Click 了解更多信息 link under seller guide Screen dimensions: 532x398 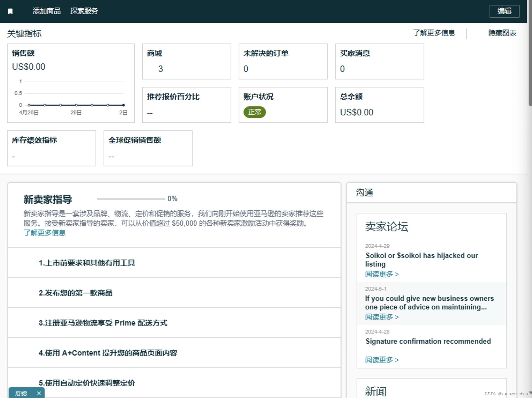point(45,233)
